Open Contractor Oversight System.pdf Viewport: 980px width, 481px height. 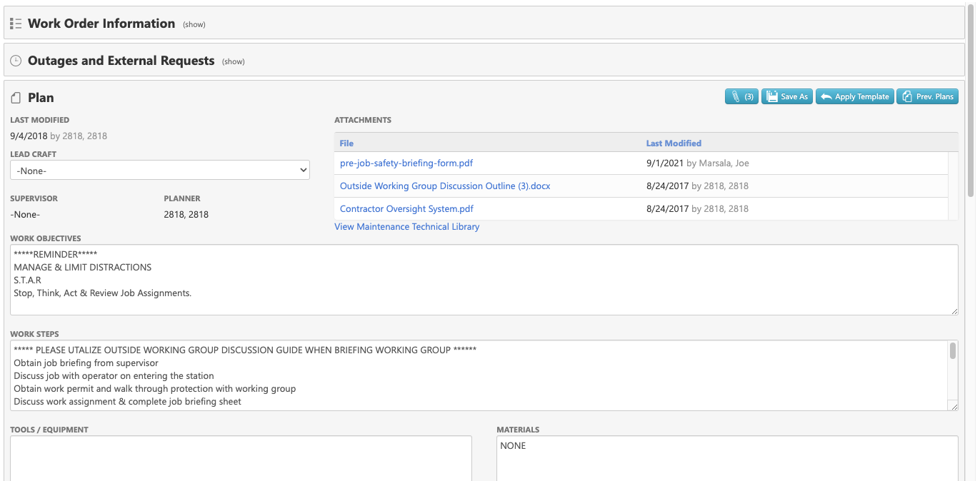[x=406, y=209]
